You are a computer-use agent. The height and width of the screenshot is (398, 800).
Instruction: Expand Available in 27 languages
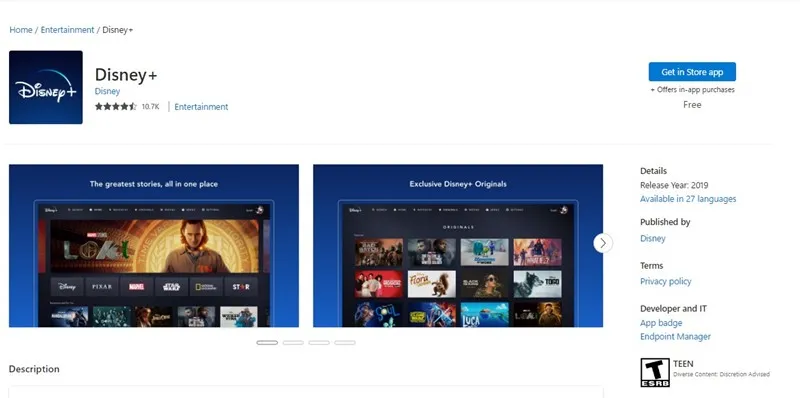(688, 199)
